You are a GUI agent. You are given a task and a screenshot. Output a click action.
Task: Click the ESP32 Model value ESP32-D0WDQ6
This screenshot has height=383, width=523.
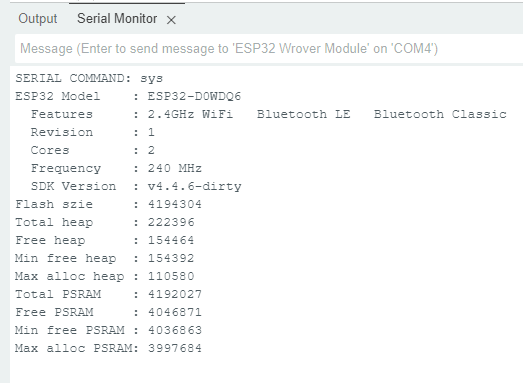pyautogui.click(x=194, y=96)
